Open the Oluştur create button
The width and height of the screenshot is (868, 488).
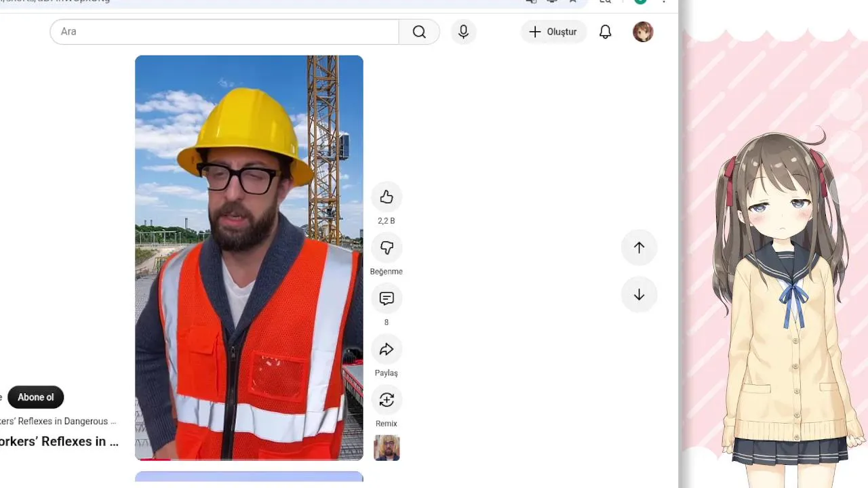click(553, 32)
